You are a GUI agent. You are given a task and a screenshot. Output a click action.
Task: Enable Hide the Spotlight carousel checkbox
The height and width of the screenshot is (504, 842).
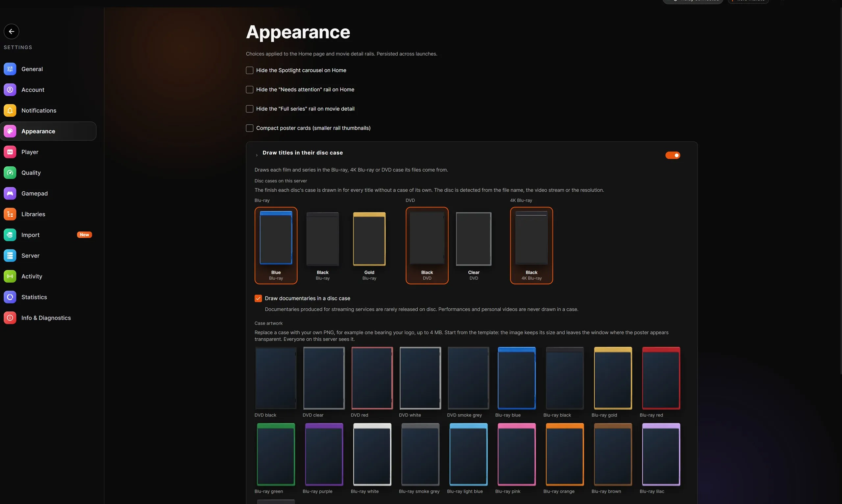[x=250, y=70]
